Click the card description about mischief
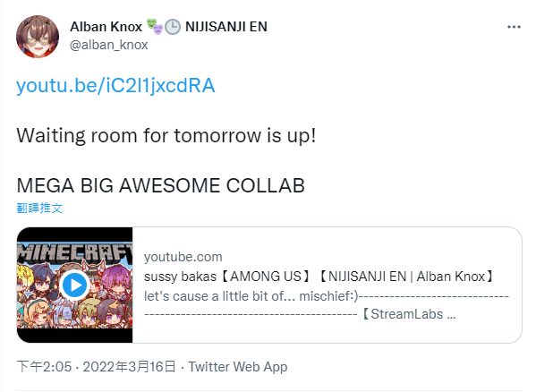The image size is (536, 392). click(327, 305)
